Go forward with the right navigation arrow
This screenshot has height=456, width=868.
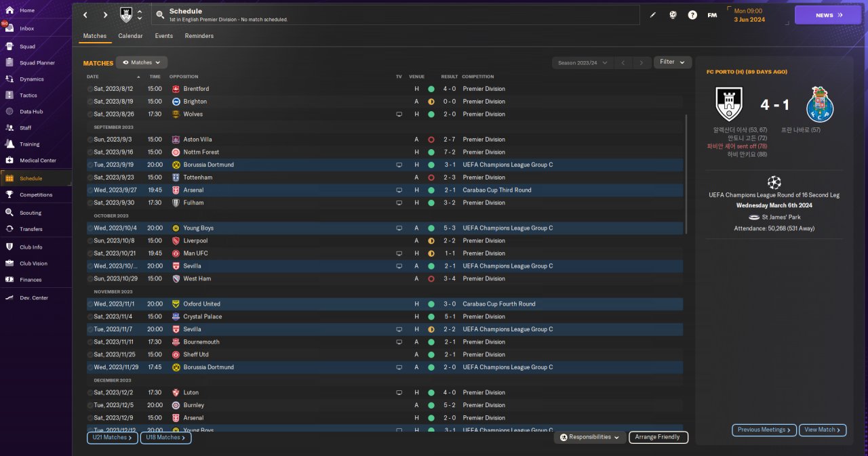pos(105,15)
